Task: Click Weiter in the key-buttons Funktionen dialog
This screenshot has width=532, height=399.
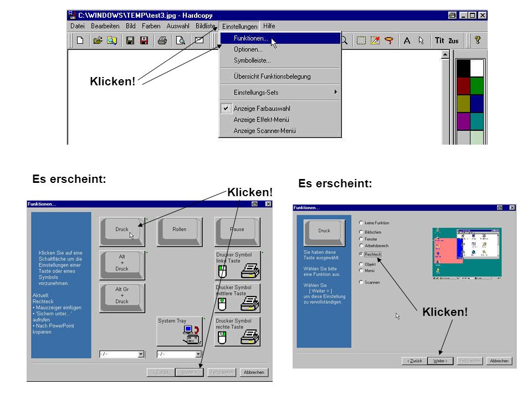Action: click(190, 372)
